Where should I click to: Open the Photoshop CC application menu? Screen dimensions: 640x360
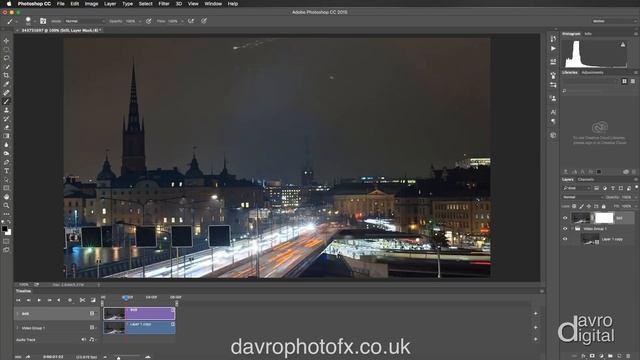34,4
